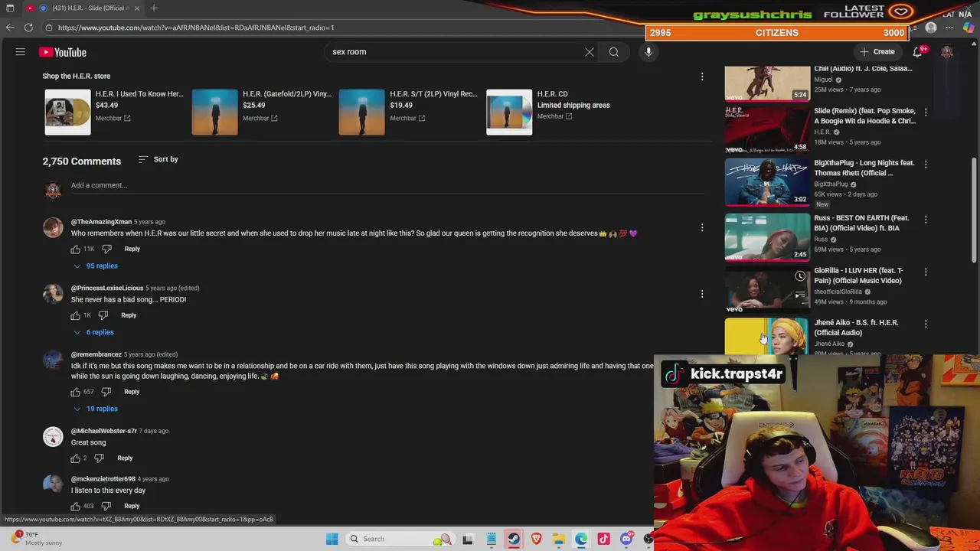Image resolution: width=980 pixels, height=551 pixels.
Task: Click the I Used To Know Her thumbnail
Action: (x=67, y=112)
